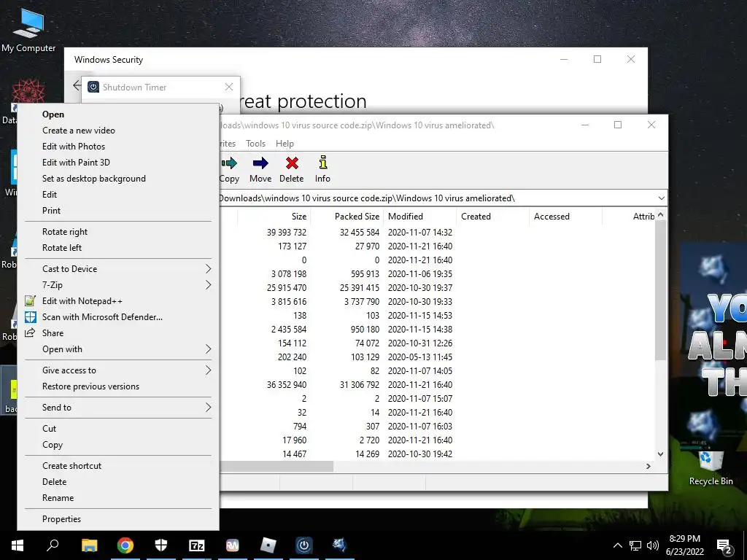Open the notification center icon

[724, 547]
